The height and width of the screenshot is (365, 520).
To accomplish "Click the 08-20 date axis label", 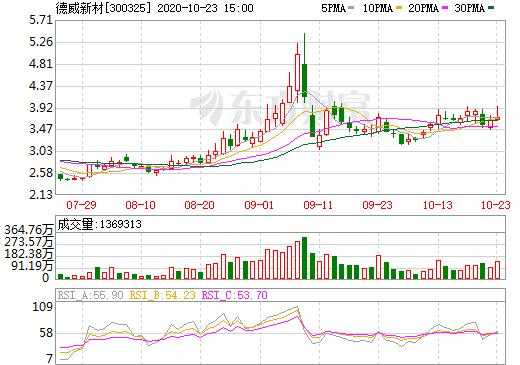I will 199,205.
